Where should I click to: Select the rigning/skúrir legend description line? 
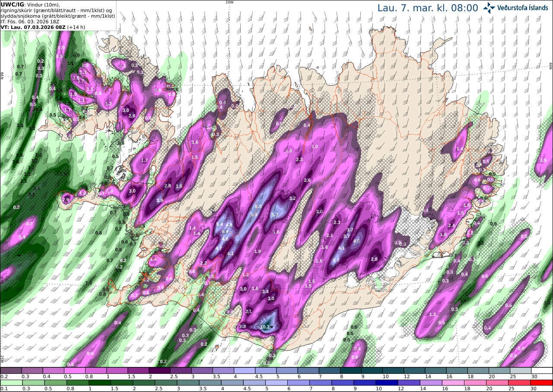[x=56, y=10]
